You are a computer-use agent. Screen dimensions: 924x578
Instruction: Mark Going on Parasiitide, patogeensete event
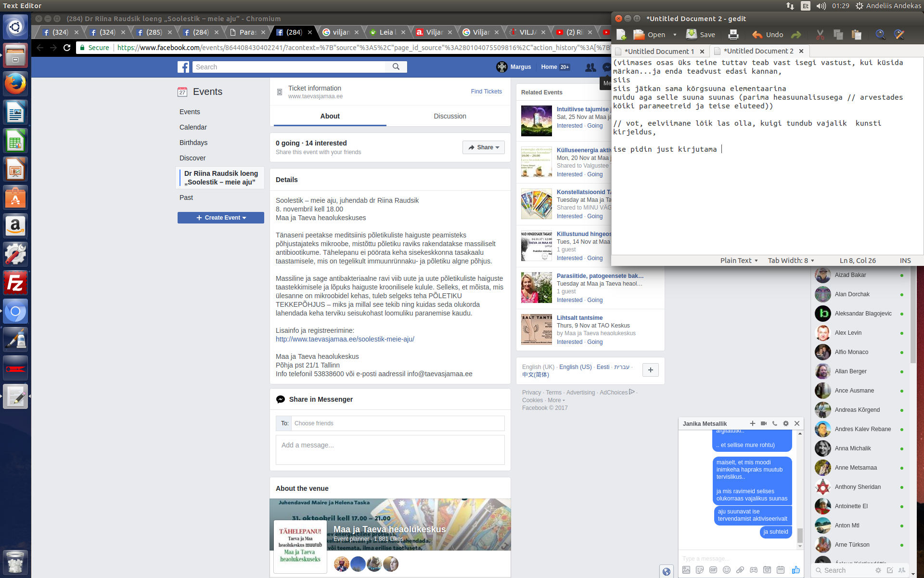[x=595, y=300]
